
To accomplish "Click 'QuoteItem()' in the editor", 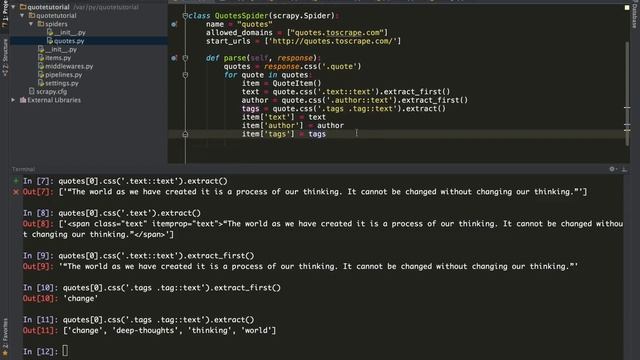I will point(297,83).
